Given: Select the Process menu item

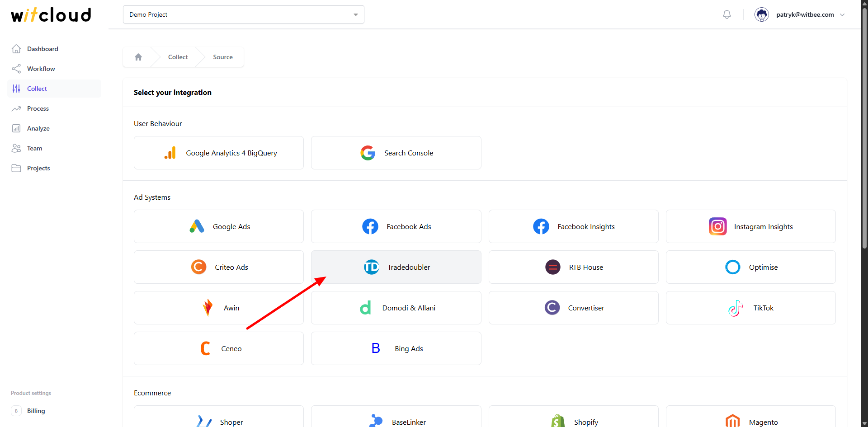Looking at the screenshot, I should [54, 108].
